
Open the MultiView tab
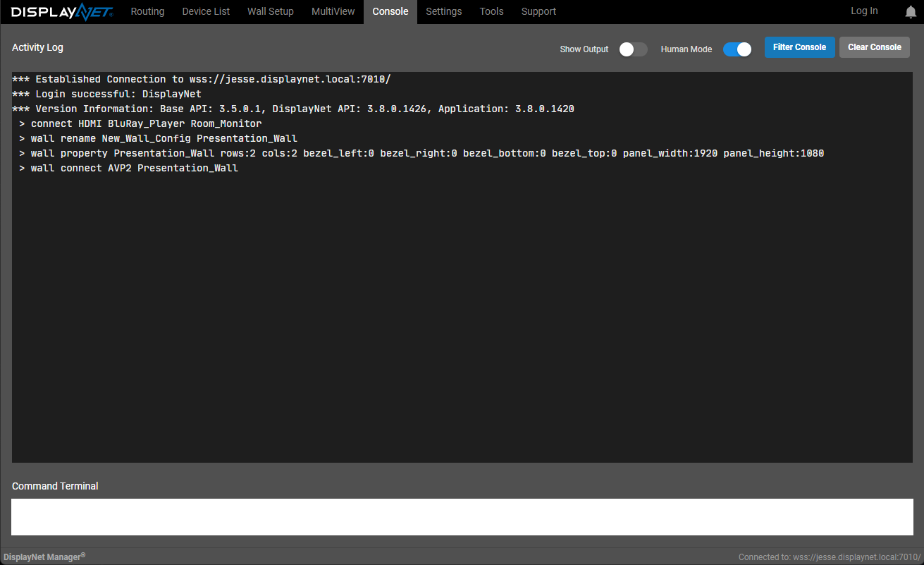[x=333, y=12]
